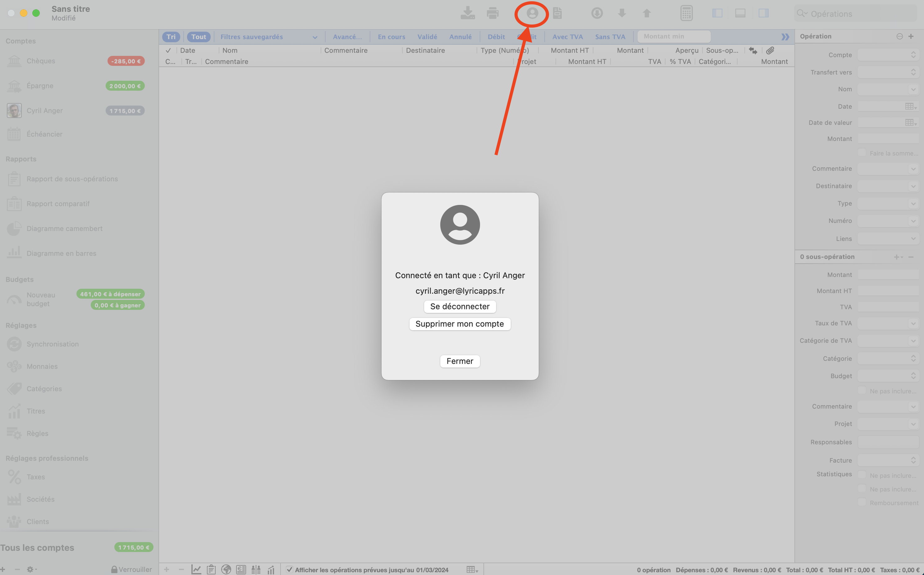Screen dimensions: 924x575
Task: Click the calculator icon in toolbar
Action: [686, 13]
